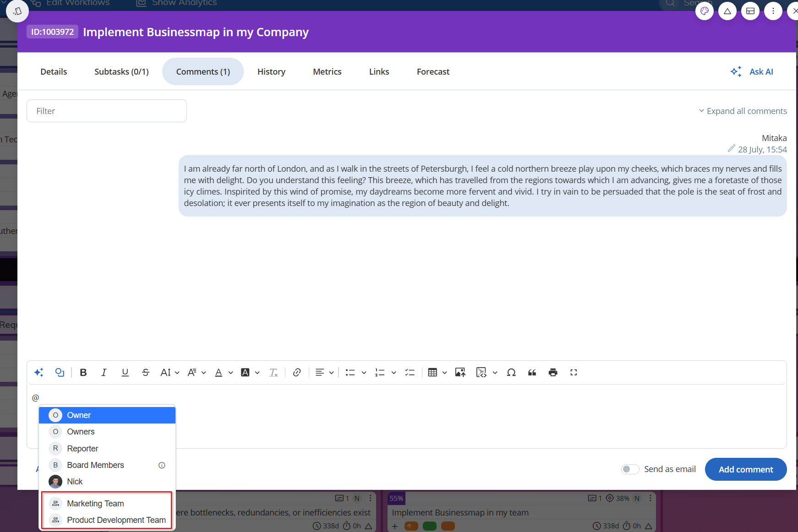Open the font color dropdown arrow
Screen dimensions: 798x532
point(230,373)
